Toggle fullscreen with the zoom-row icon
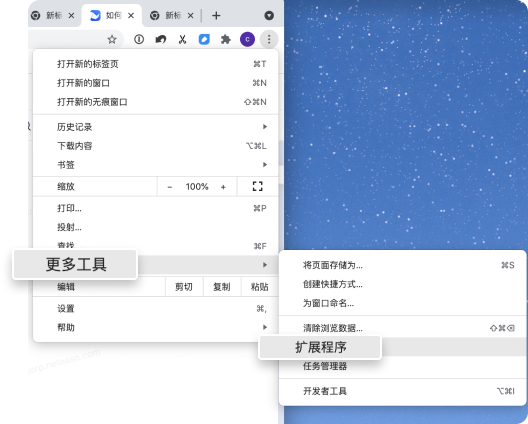The height and width of the screenshot is (424, 528). [258, 186]
